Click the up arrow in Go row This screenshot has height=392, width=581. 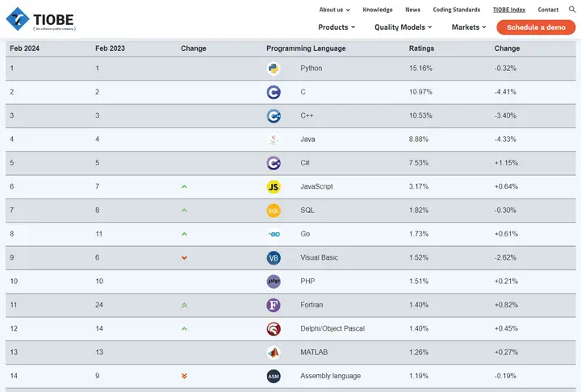point(184,234)
